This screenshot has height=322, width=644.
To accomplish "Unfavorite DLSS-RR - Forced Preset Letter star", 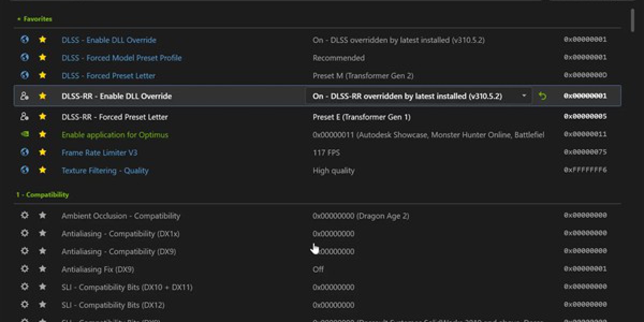I will pyautogui.click(x=42, y=116).
